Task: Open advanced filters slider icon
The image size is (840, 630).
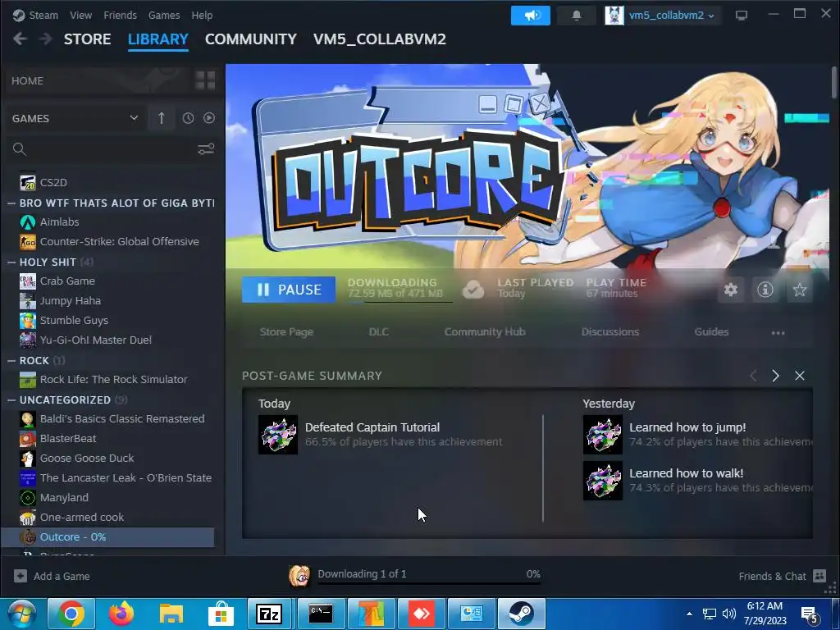Action: pos(206,149)
